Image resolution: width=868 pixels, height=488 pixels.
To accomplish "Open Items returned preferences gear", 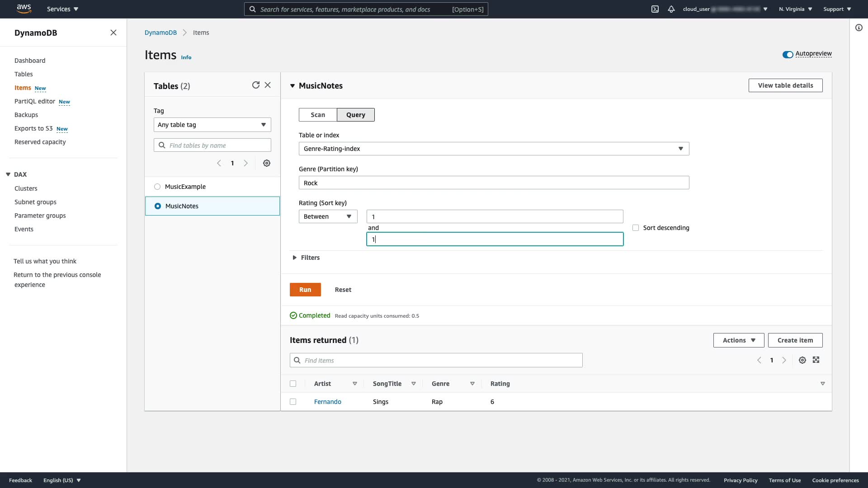I will 802,360.
